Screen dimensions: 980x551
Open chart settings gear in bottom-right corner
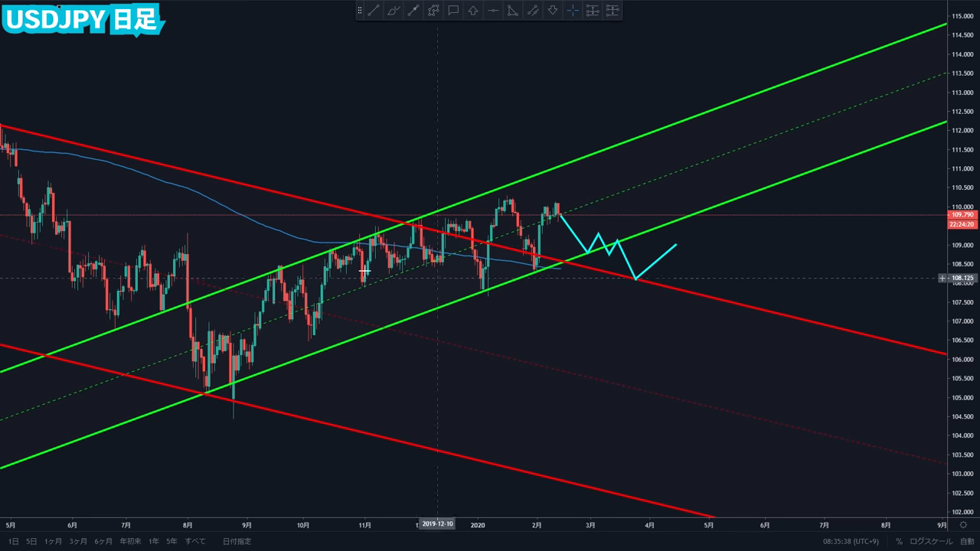(x=963, y=525)
